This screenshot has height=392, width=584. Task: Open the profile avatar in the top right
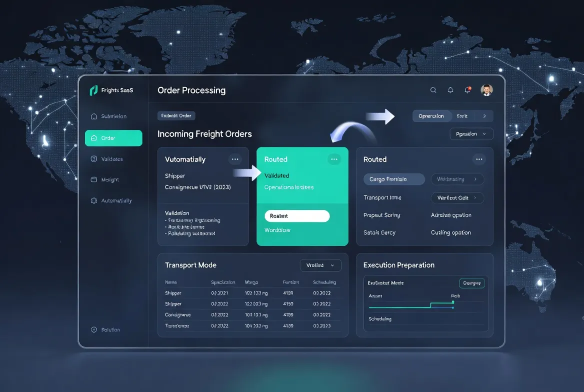[x=486, y=90]
